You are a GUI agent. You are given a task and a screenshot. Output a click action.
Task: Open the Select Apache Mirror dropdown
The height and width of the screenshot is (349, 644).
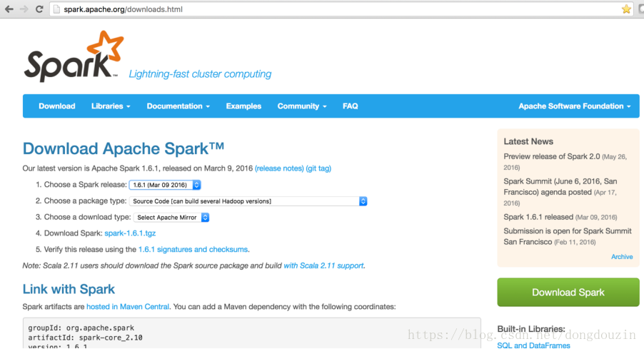[x=171, y=217]
